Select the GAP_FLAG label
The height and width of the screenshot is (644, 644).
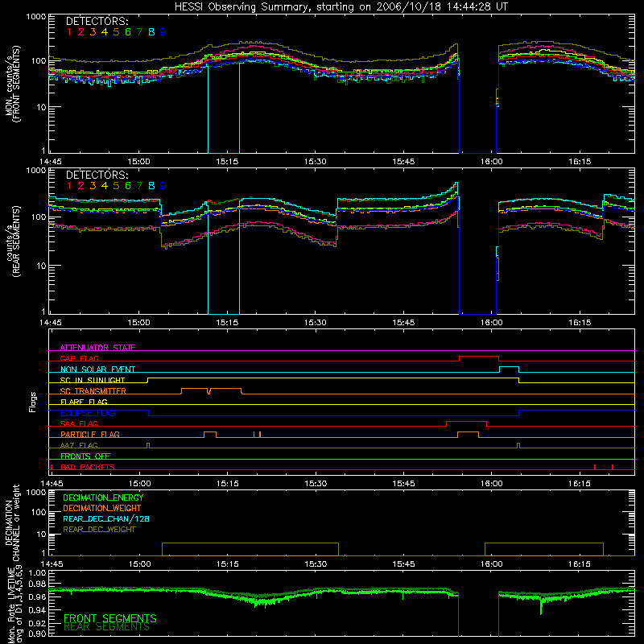(x=79, y=358)
